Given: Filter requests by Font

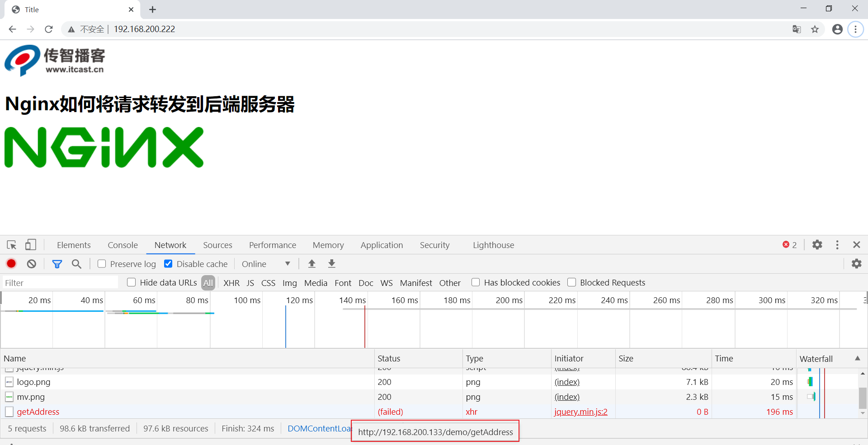Looking at the screenshot, I should pyautogui.click(x=343, y=283).
